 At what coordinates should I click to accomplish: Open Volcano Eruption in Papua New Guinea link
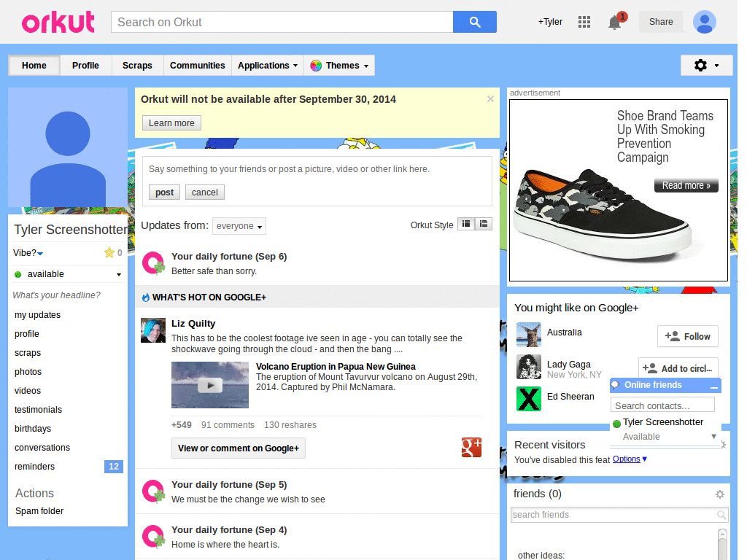pos(336,367)
